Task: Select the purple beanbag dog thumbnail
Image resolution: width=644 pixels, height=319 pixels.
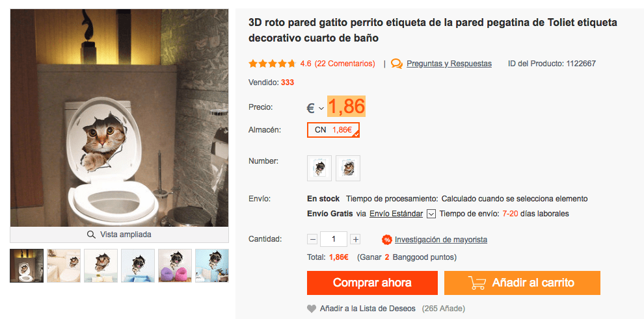Action: 175,266
